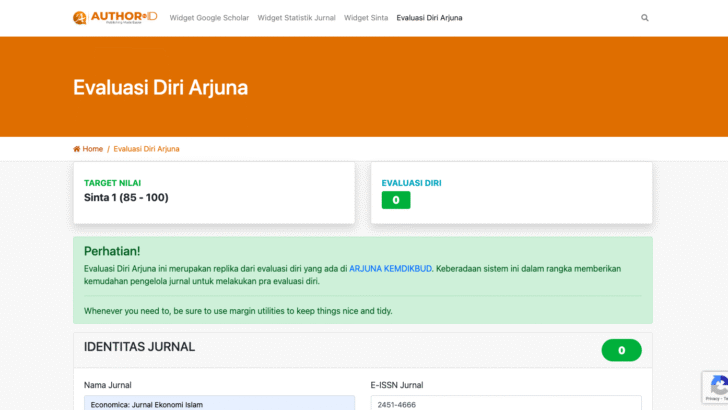Click the AuthorID logo
Screen dimensions: 728x410
tap(115, 18)
